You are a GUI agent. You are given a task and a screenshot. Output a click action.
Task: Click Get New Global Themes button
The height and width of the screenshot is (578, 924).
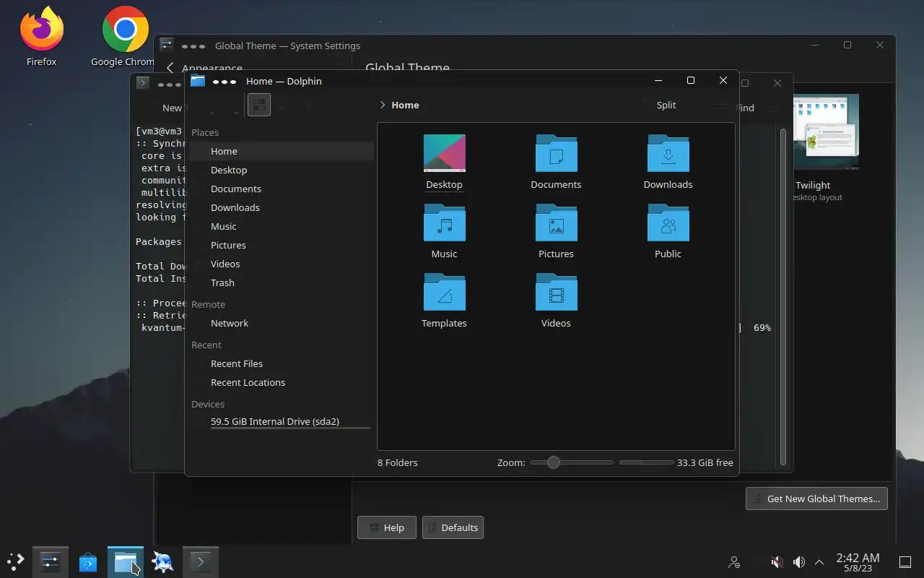(x=816, y=499)
